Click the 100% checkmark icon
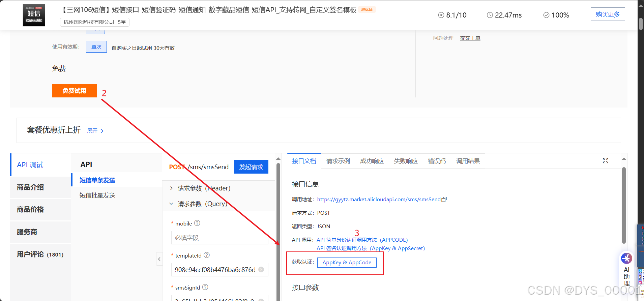The width and height of the screenshot is (644, 301). tap(546, 15)
